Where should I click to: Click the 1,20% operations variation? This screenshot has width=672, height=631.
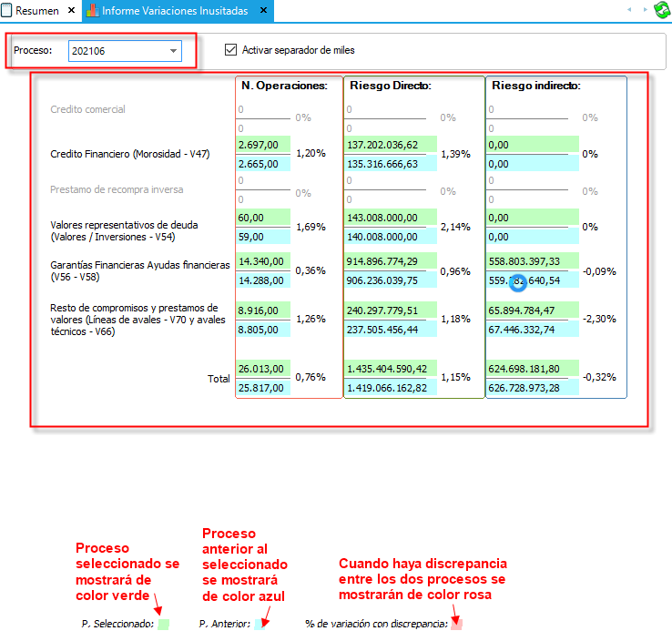coord(311,153)
